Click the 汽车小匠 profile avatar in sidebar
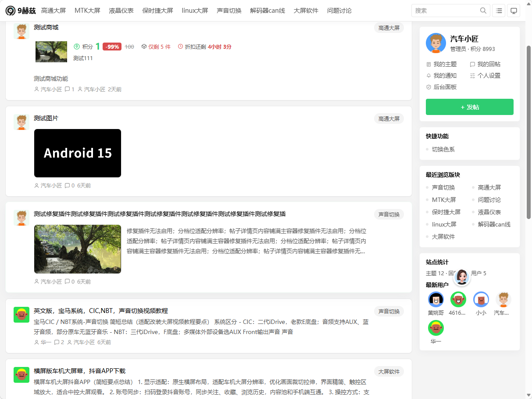The width and height of the screenshot is (532, 399). click(x=436, y=43)
